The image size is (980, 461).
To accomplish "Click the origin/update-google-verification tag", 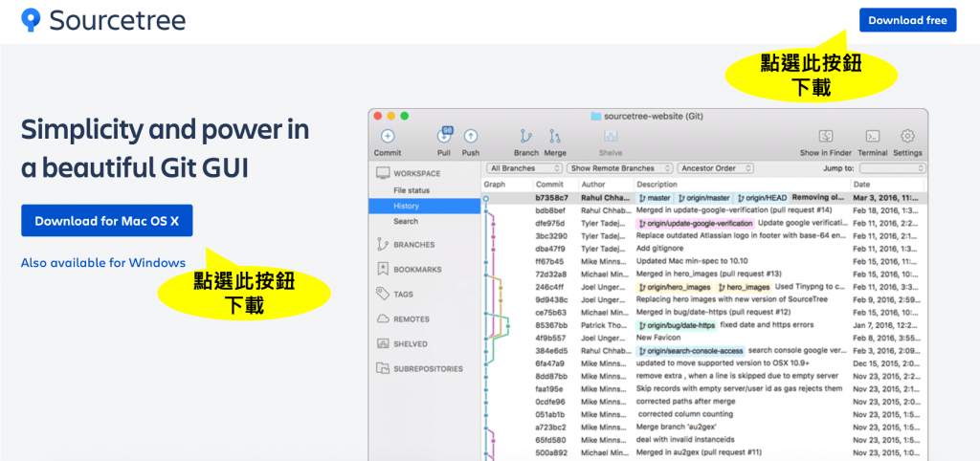I will pyautogui.click(x=695, y=223).
